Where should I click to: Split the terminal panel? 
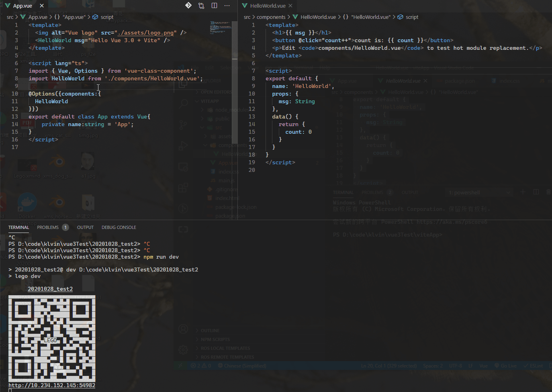536,192
